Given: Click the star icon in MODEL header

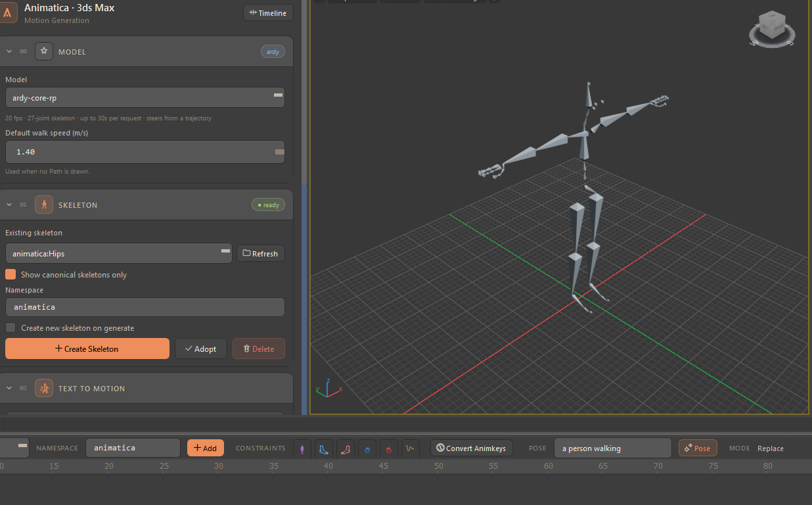Looking at the screenshot, I should (44, 51).
